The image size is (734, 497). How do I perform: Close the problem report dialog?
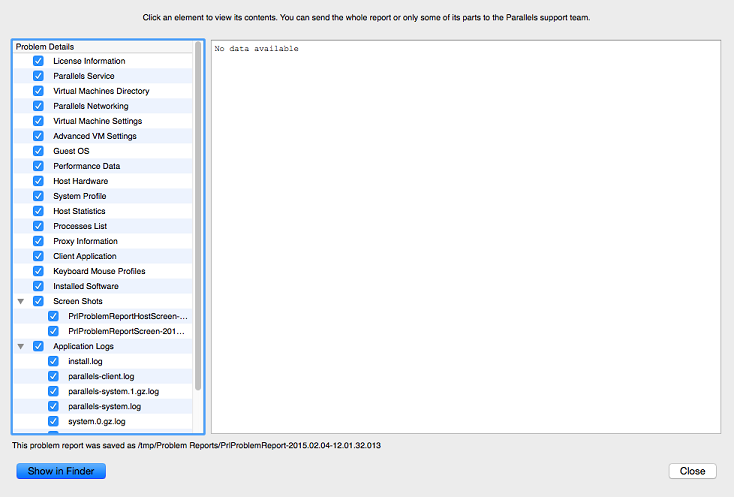(692, 471)
